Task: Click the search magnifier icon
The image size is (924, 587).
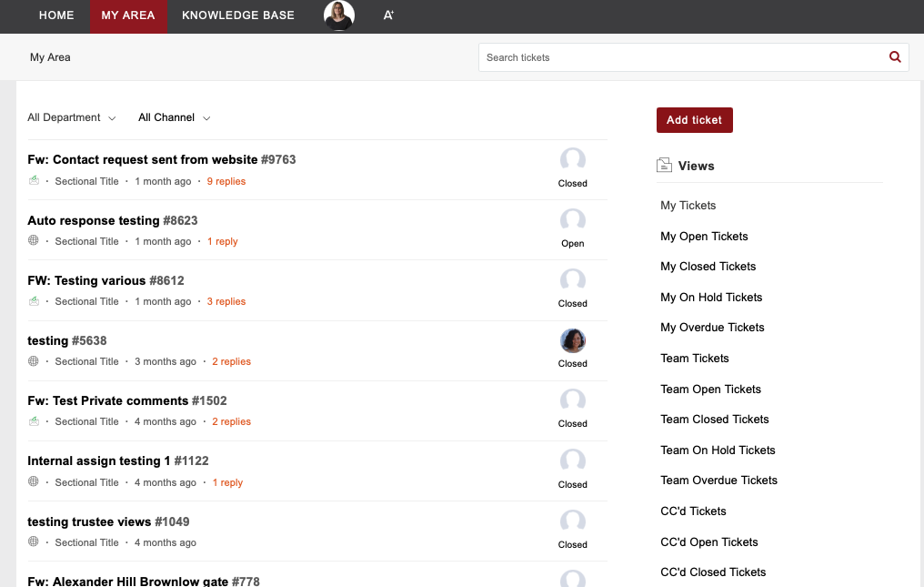Action: pos(895,57)
